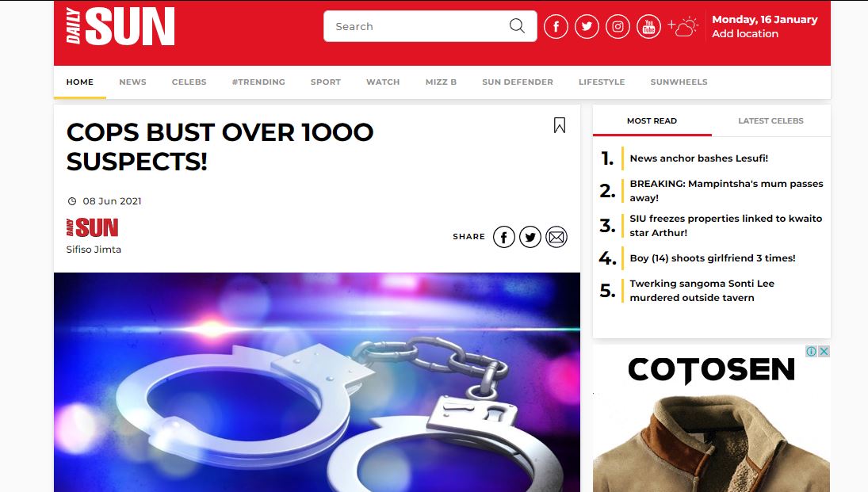Open YouTube channel from header icon
Image resolution: width=868 pixels, height=492 pixels.
pos(648,27)
